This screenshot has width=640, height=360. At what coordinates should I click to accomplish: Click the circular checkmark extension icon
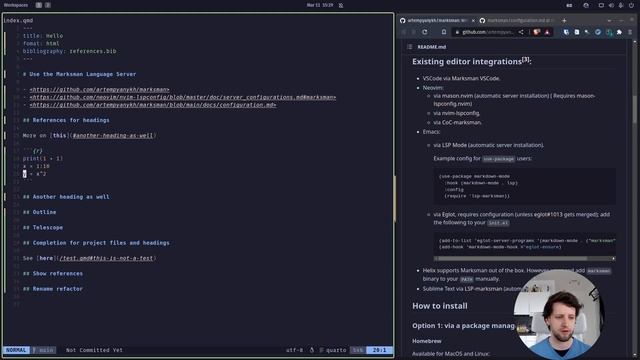click(598, 32)
